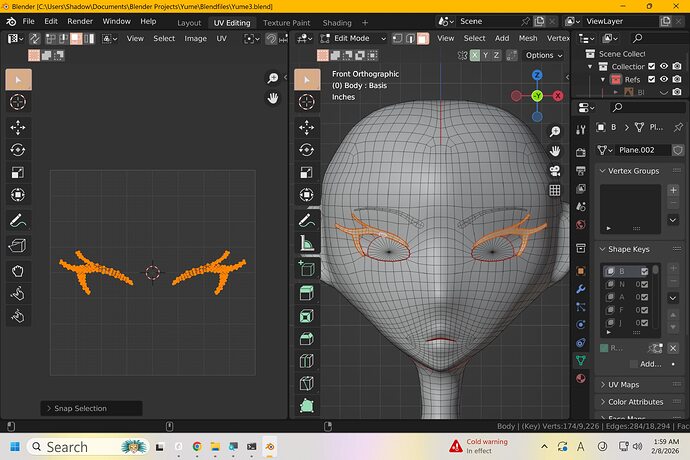
Task: Select the Bevel tool
Action: click(307, 339)
